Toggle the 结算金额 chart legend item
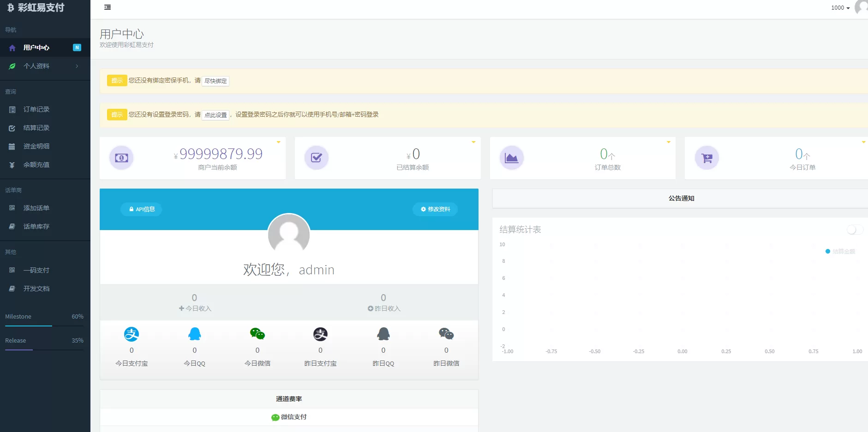The image size is (868, 432). click(x=840, y=251)
